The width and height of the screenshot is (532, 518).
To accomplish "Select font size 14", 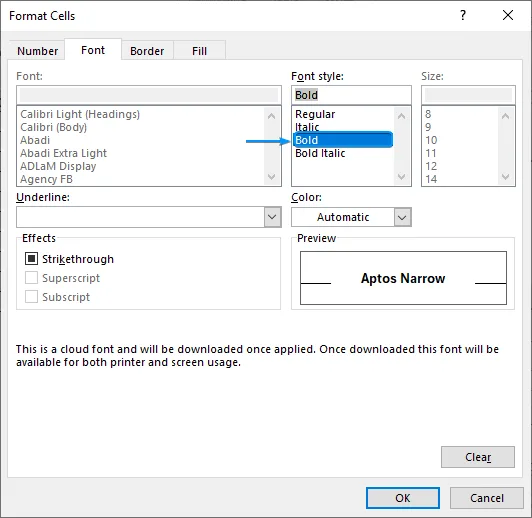I will click(431, 179).
